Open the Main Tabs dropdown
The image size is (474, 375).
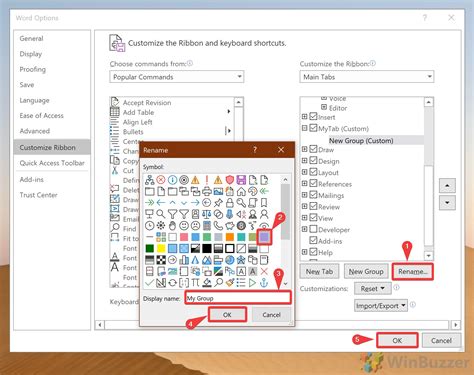367,77
